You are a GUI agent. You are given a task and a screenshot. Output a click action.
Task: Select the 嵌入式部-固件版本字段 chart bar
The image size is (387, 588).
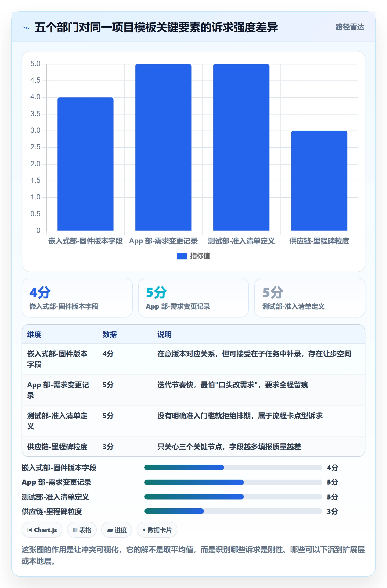click(85, 164)
